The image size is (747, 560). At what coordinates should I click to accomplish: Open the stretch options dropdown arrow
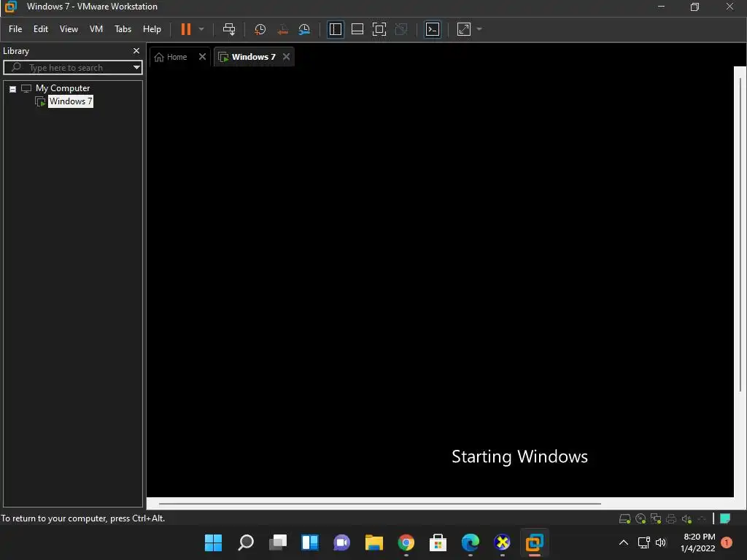click(x=479, y=29)
